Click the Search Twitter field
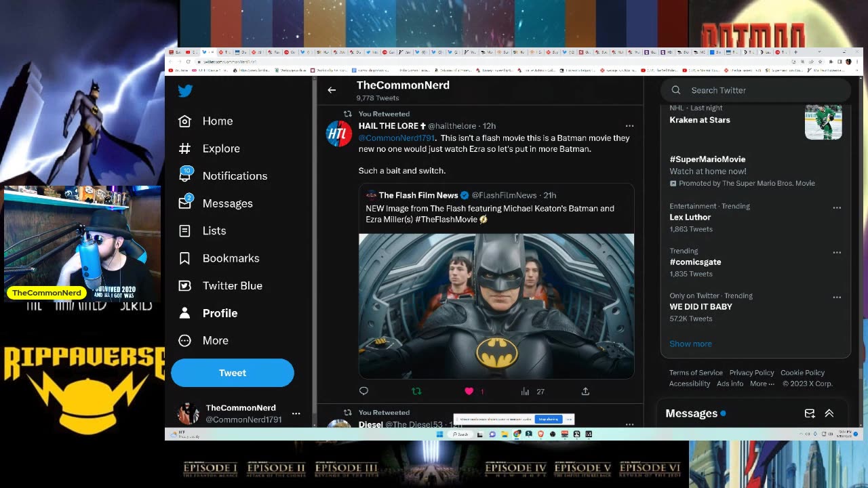This screenshot has width=868, height=488. pyautogui.click(x=755, y=90)
